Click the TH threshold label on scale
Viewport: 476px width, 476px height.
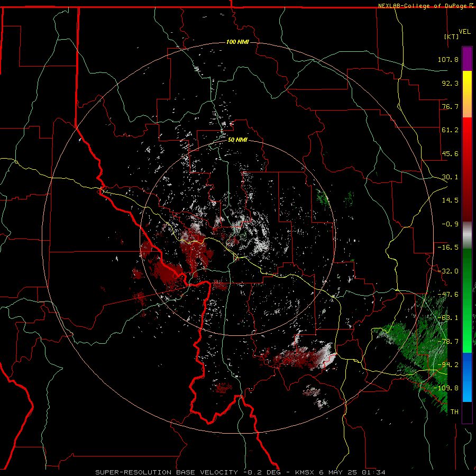point(454,412)
